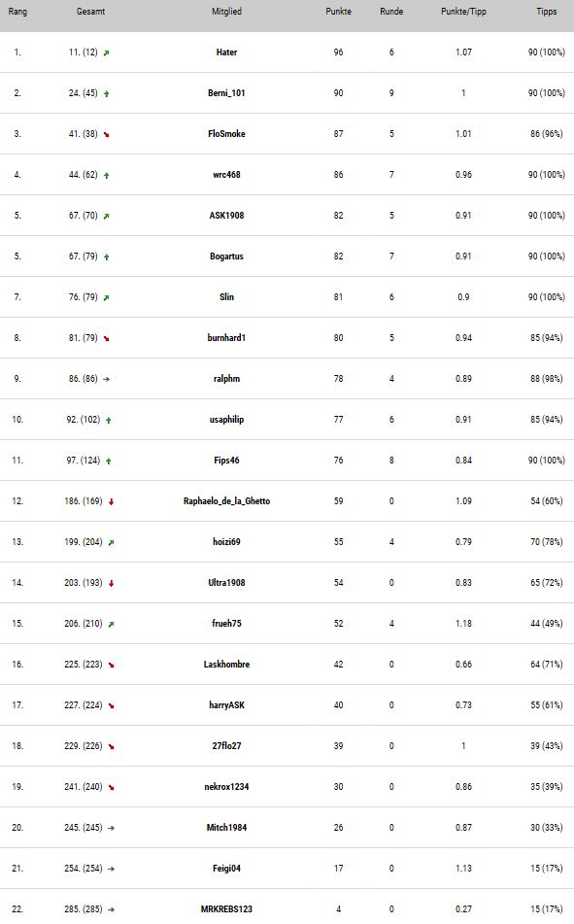
Task: Open member profile Laskhombre
Action: [x=226, y=665]
